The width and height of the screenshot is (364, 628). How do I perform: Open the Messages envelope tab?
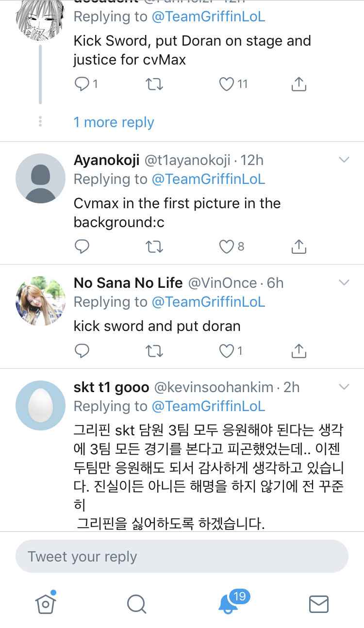pyautogui.click(x=319, y=604)
